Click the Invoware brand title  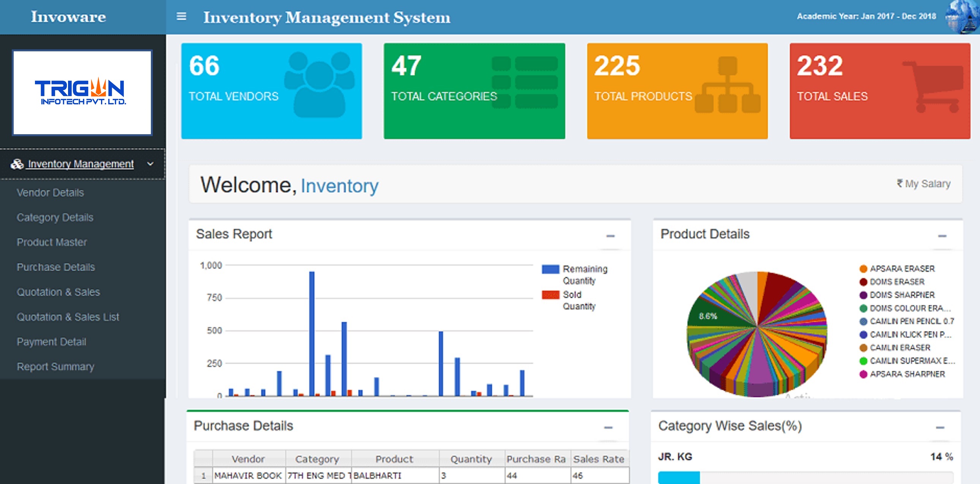click(68, 17)
